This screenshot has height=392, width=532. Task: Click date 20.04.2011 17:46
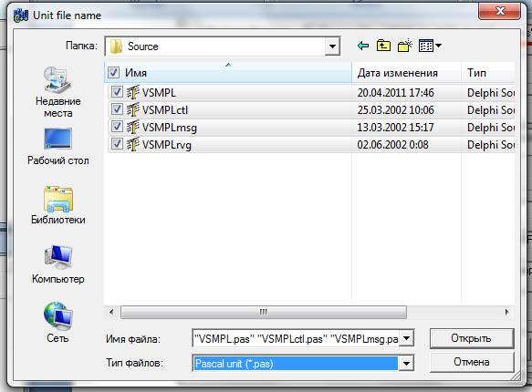(395, 93)
